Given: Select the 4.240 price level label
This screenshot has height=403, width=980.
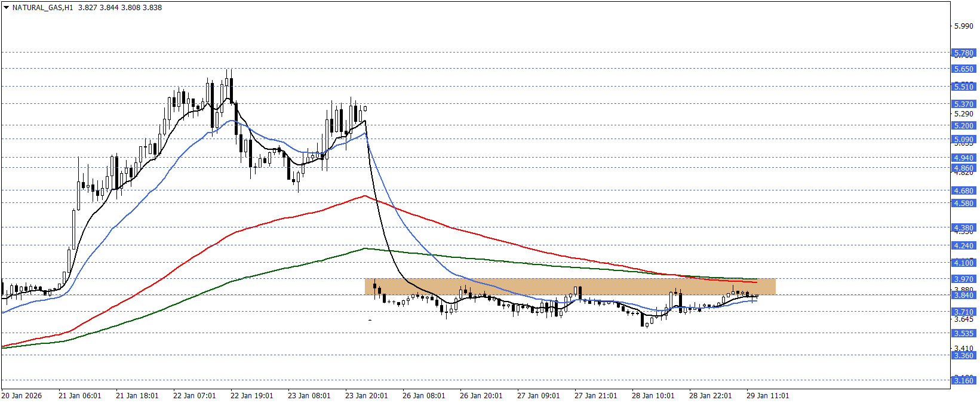Looking at the screenshot, I should [x=963, y=245].
